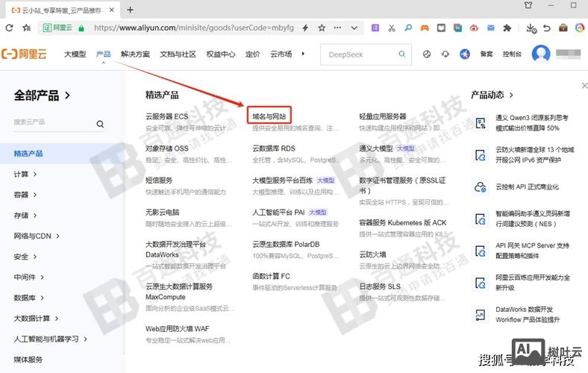Click the undo arrow icon in the toolbar
588x373 pixels.
click(x=547, y=28)
